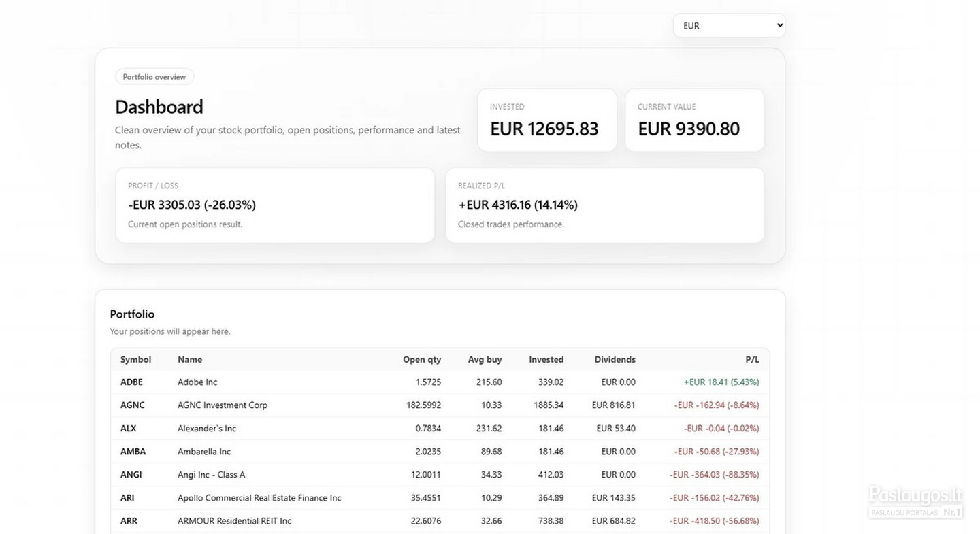Open the AGNC Investment Corp position
The height and width of the screenshot is (534, 980).
(x=440, y=405)
